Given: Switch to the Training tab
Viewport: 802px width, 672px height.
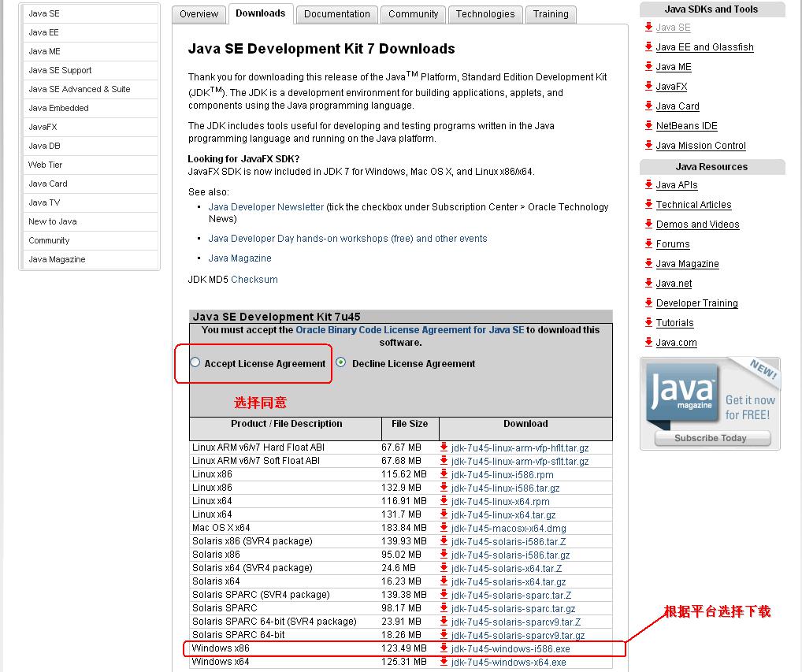Looking at the screenshot, I should [x=551, y=14].
